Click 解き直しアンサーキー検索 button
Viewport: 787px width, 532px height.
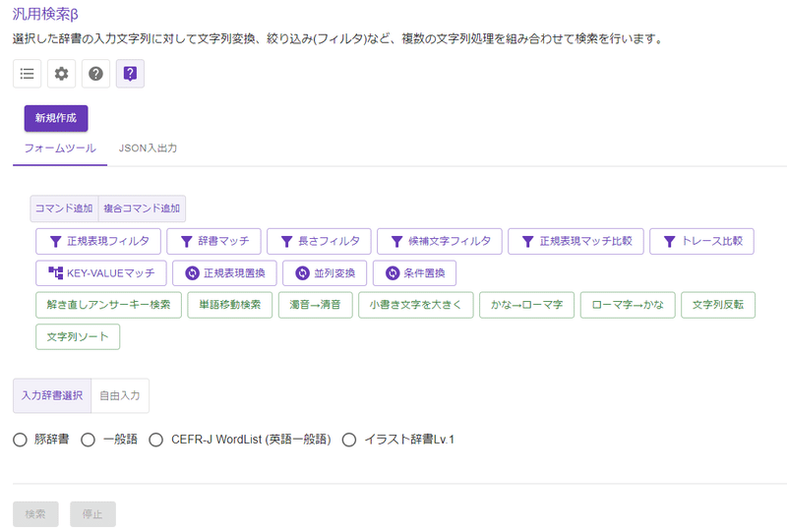pos(108,305)
